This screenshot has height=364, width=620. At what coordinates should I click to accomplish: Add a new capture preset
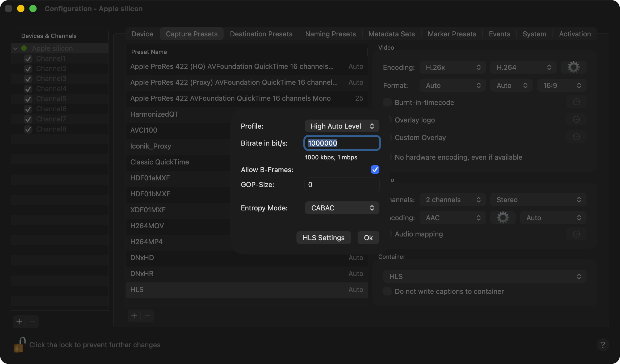[134, 316]
